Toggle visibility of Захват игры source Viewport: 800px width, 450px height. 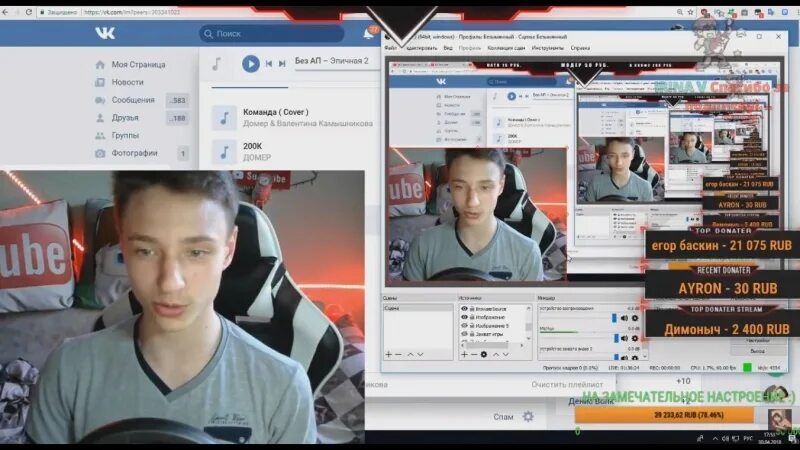[464, 334]
